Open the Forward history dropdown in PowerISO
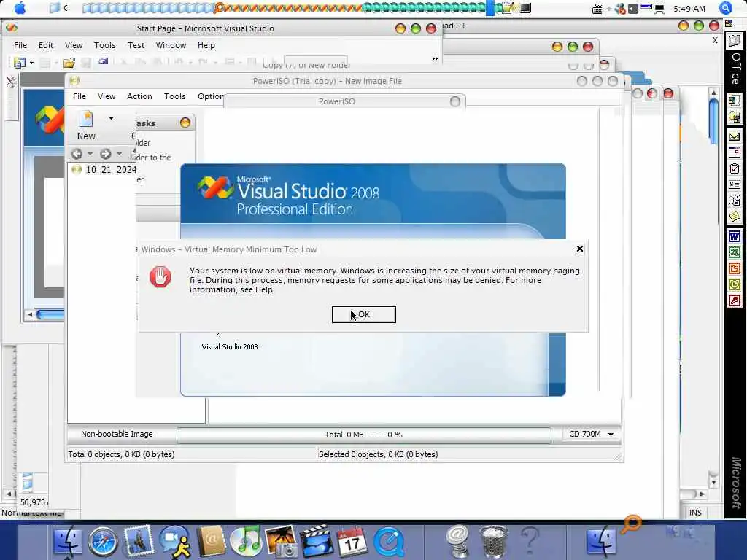The width and height of the screenshot is (747, 560). [x=119, y=154]
